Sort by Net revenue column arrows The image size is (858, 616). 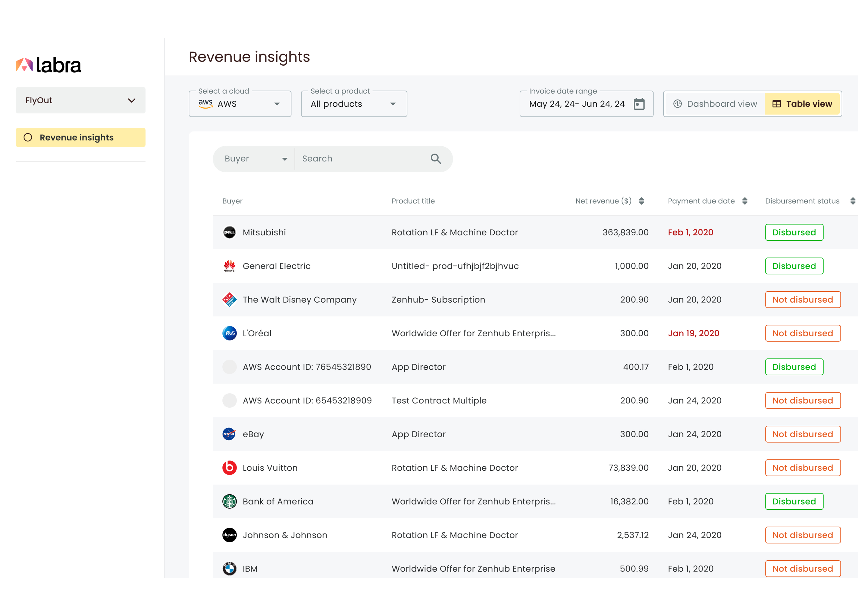(x=641, y=201)
